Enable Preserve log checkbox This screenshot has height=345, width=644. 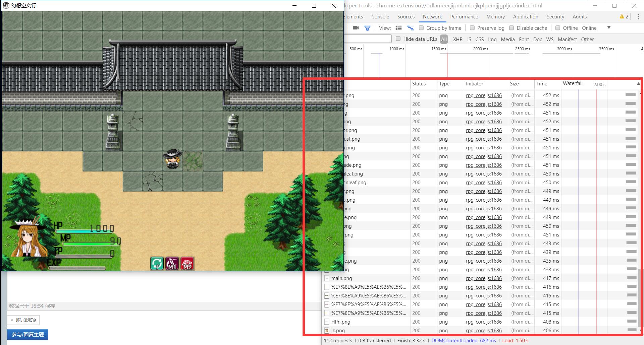click(x=472, y=28)
